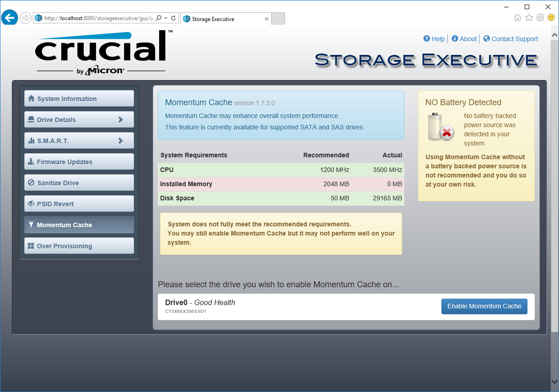This screenshot has width=559, height=392.
Task: Click the 50 MB recommended value
Action: (x=340, y=198)
